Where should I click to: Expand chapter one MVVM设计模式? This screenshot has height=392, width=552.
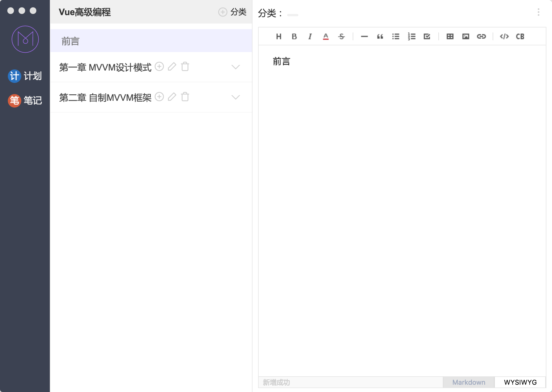point(236,67)
